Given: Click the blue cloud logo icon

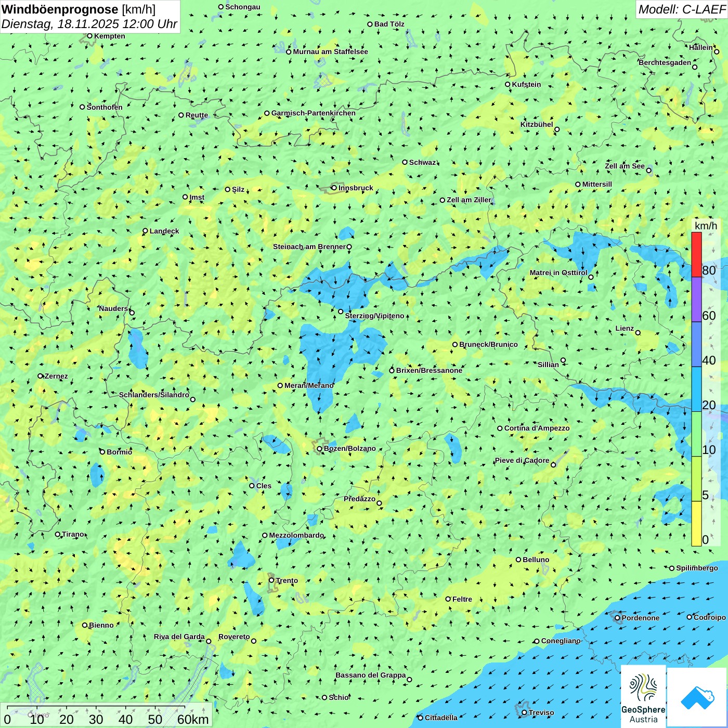Looking at the screenshot, I should 697,698.
